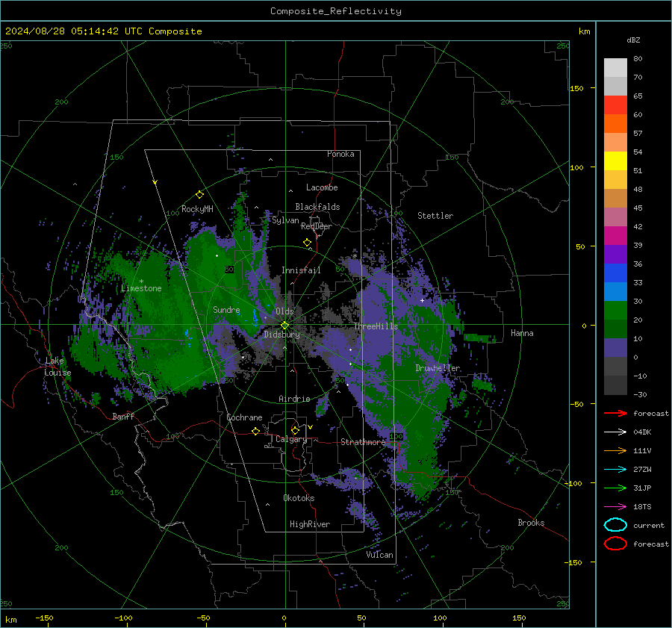Viewport: 672px width, 628px height.
Task: Click the RedDeer label on the map
Action: (317, 226)
